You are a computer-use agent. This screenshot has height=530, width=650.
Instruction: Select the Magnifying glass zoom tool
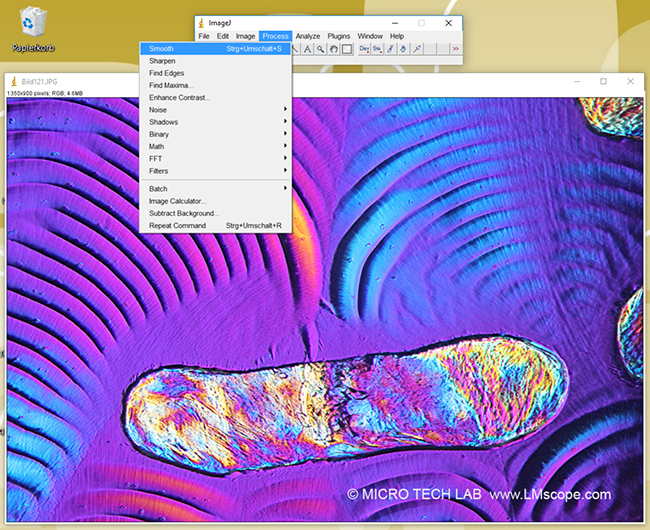tap(320, 48)
